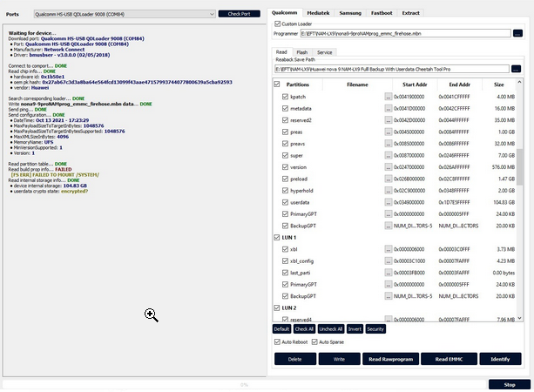Image resolution: width=534 pixels, height=392 pixels.
Task: Click the Read Rawprogram button
Action: click(x=390, y=359)
